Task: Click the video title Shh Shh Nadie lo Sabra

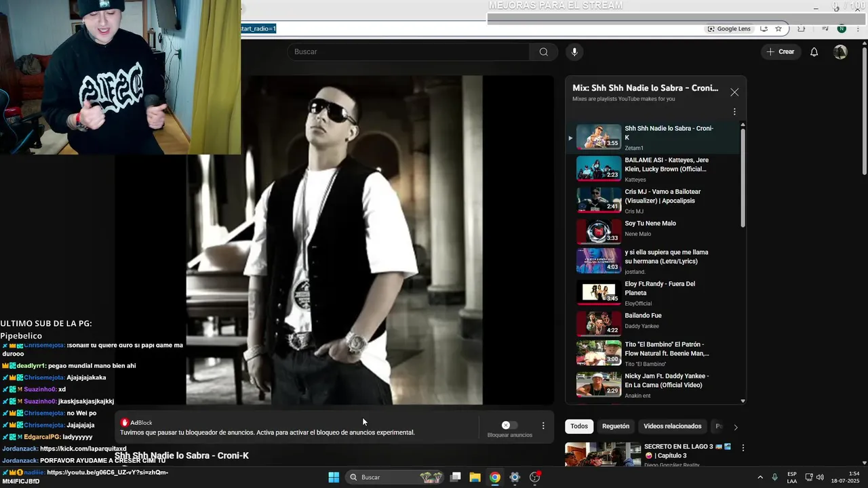Action: [x=182, y=455]
